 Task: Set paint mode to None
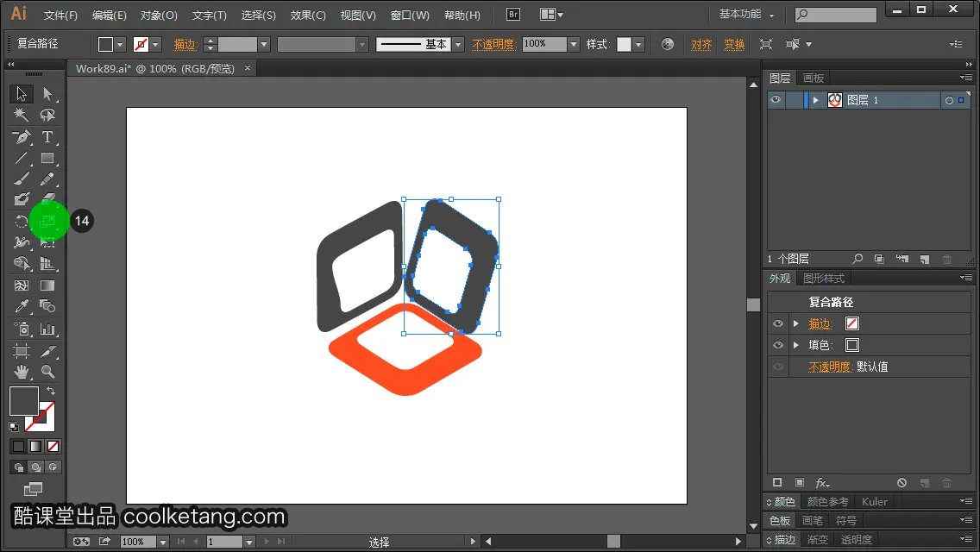coord(53,447)
